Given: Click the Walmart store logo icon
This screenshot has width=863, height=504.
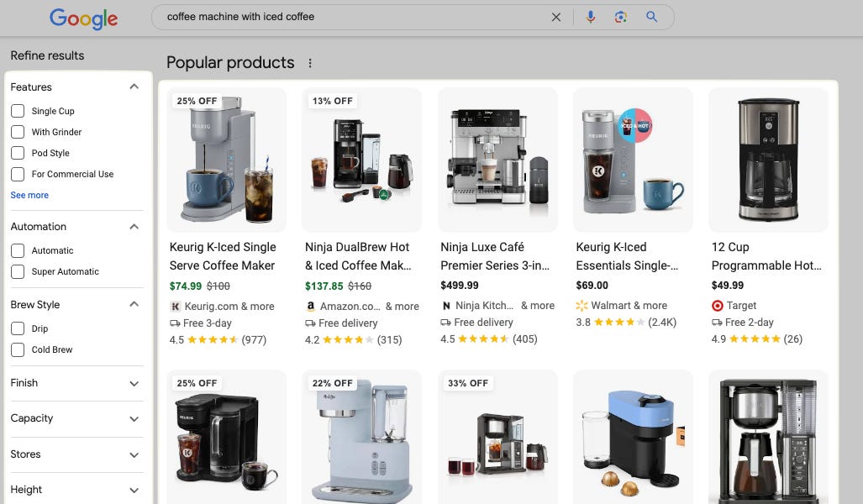Looking at the screenshot, I should pyautogui.click(x=581, y=306).
